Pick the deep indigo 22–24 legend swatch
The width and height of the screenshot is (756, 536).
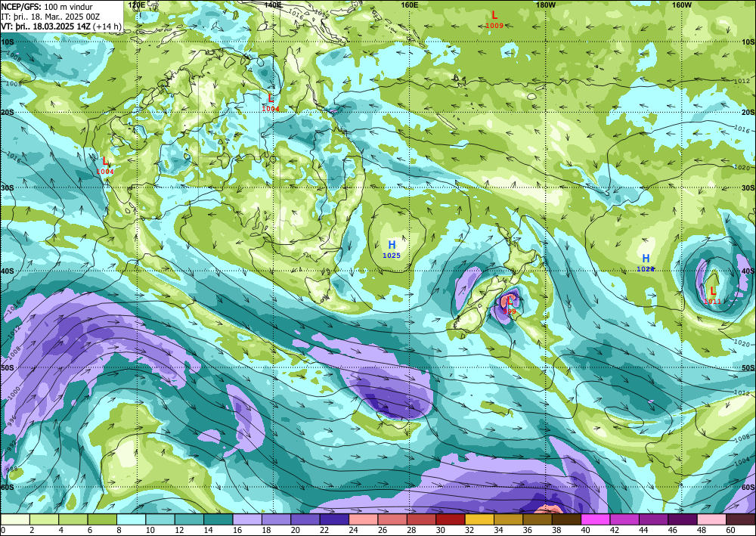[335, 519]
